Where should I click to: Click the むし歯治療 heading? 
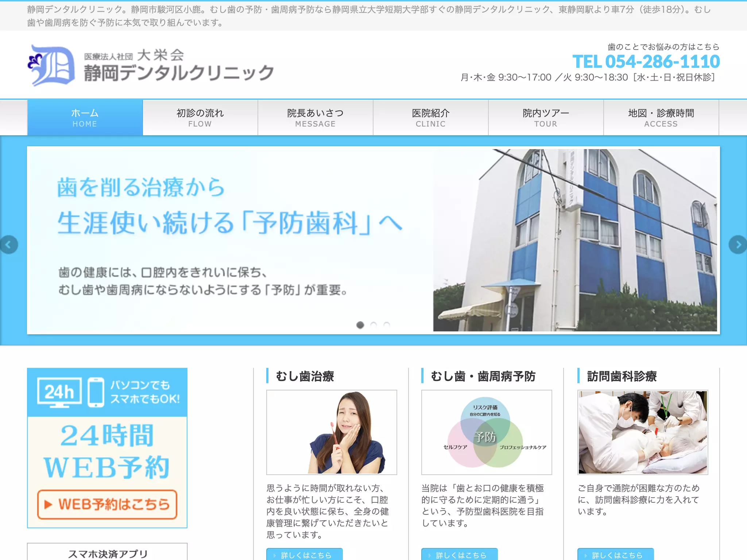tap(305, 376)
